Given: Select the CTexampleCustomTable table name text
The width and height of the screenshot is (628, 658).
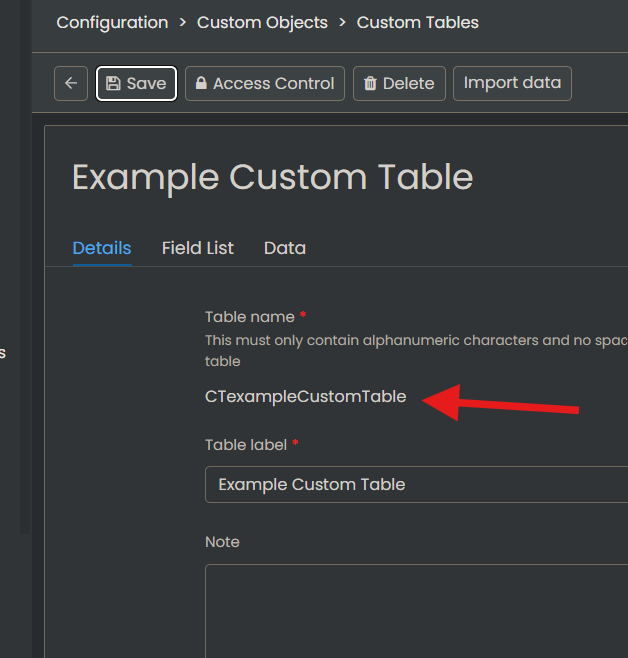Looking at the screenshot, I should (x=305, y=397).
